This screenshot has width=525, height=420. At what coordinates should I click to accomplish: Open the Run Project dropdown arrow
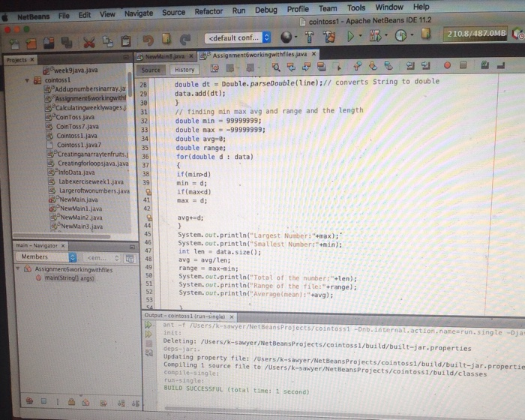(x=360, y=35)
